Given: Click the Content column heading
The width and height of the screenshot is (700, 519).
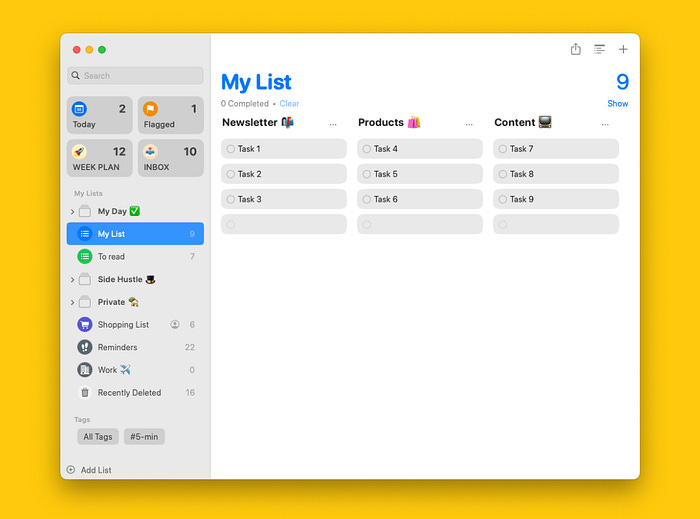Looking at the screenshot, I should coord(523,122).
